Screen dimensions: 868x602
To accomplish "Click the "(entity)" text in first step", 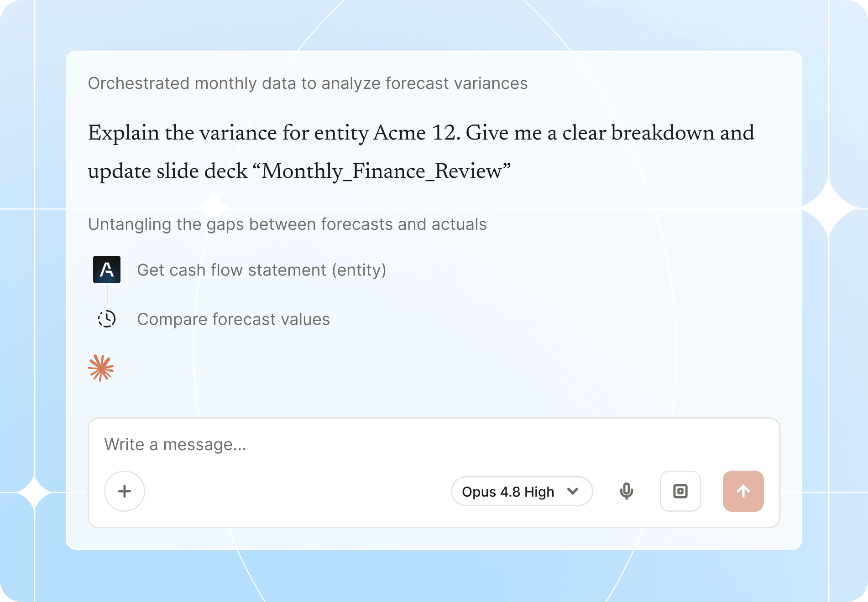I will tap(359, 270).
